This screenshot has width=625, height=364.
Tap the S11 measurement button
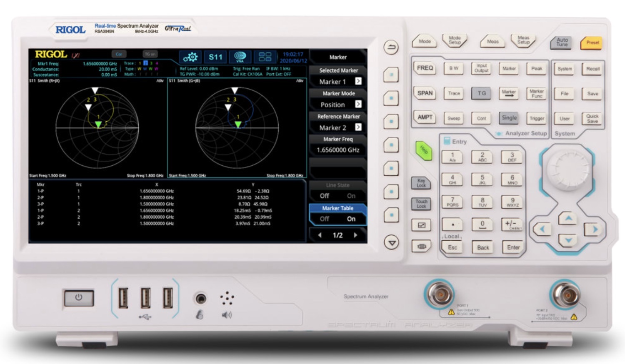pyautogui.click(x=215, y=57)
